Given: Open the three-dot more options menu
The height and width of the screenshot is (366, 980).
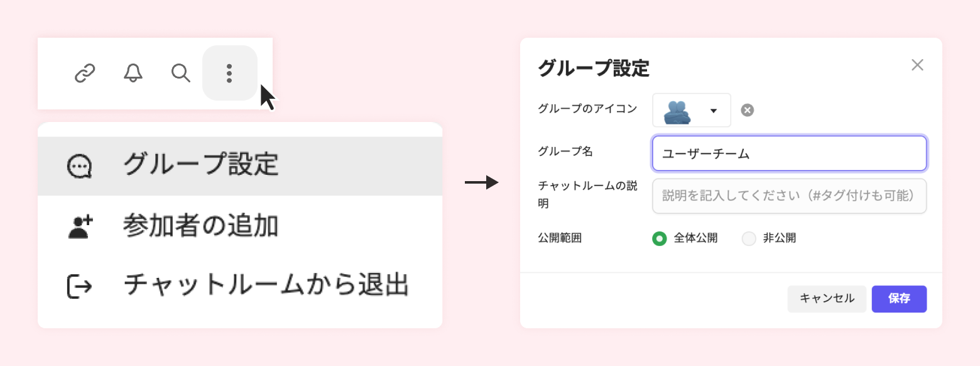Looking at the screenshot, I should (x=229, y=74).
